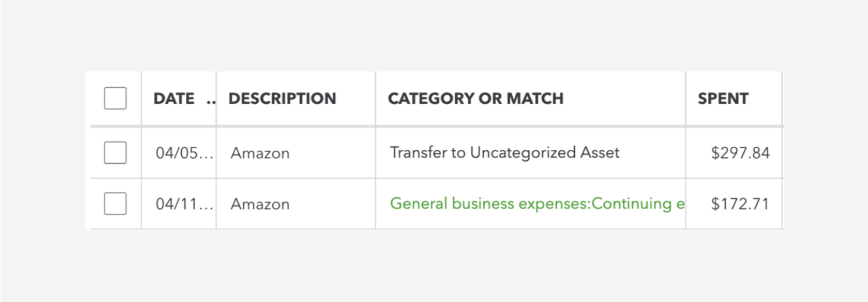Grab divider between DATE and DESCRIPTION headers
The image size is (868, 302).
click(216, 99)
